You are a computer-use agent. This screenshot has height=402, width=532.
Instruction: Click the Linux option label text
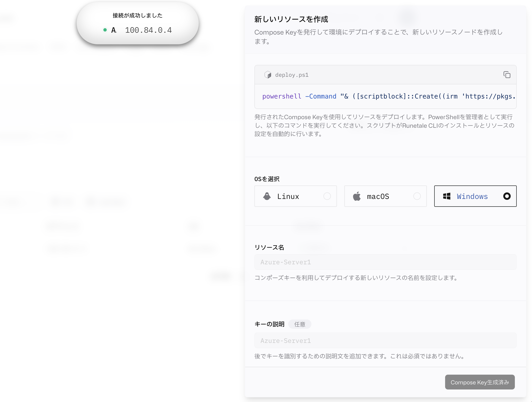288,197
